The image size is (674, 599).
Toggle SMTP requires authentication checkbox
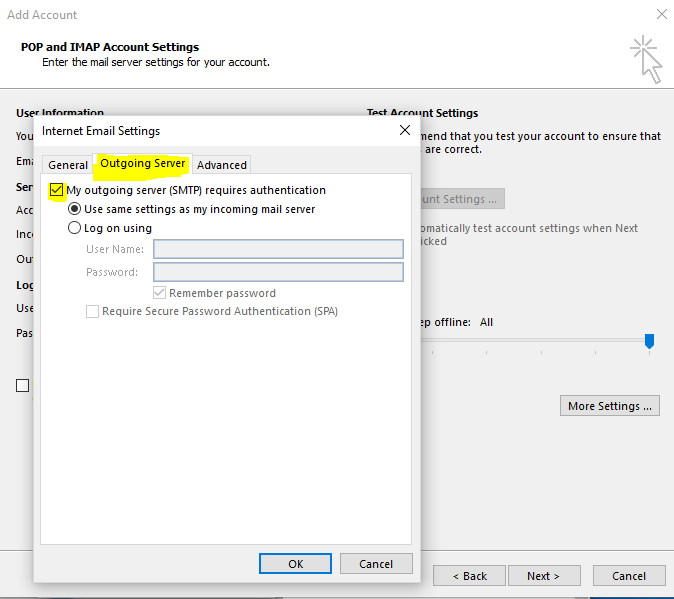56,190
